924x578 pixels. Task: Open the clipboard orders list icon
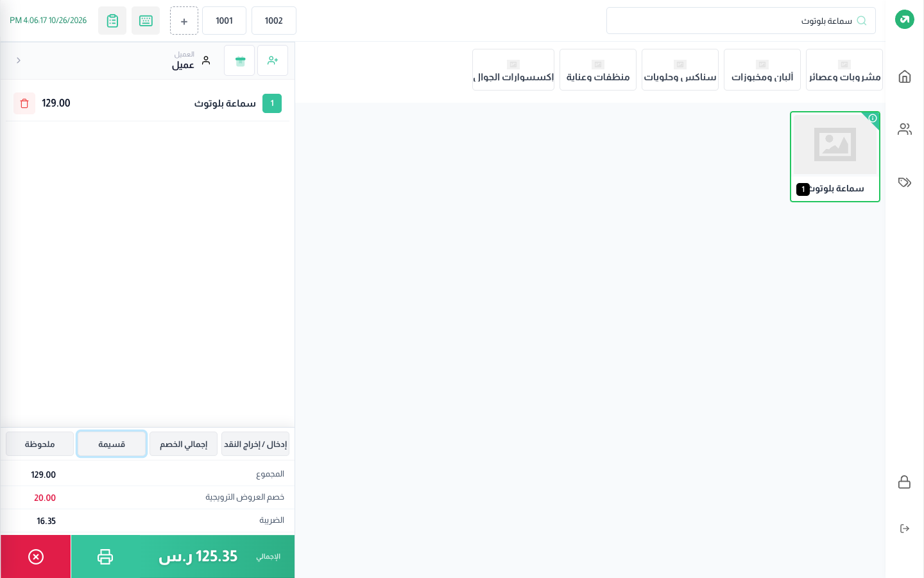pos(112,21)
